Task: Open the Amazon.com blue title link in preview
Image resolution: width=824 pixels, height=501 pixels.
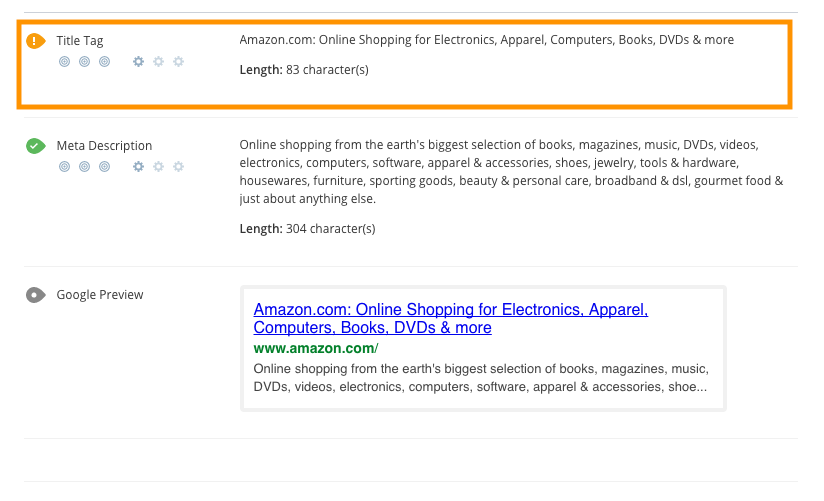Action: (450, 319)
